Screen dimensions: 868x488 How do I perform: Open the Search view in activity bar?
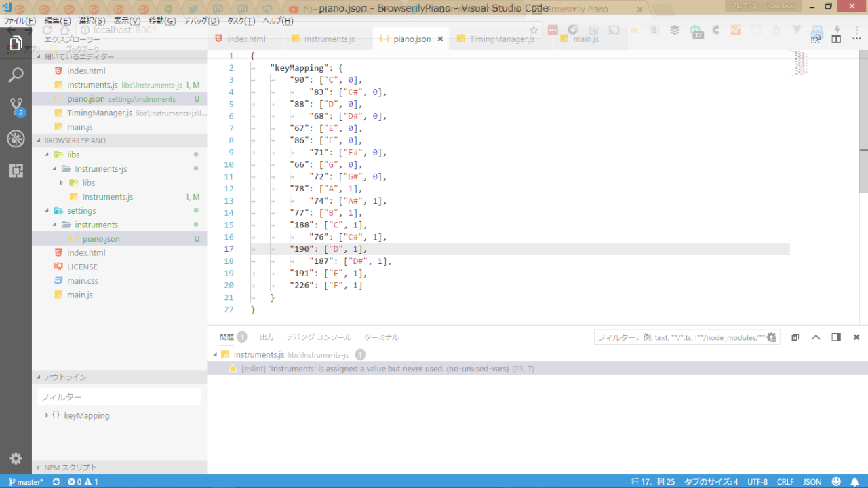16,75
